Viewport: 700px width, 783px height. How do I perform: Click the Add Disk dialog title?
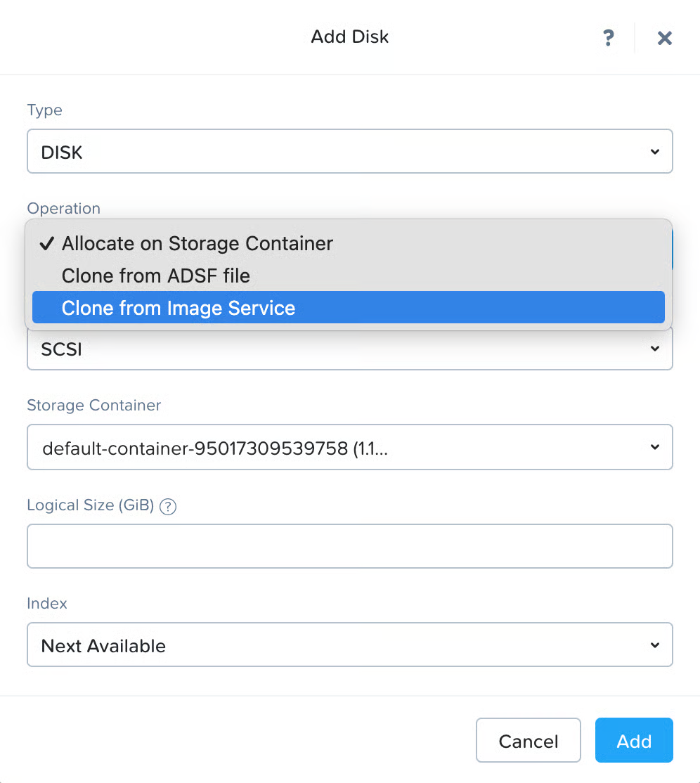[x=349, y=37]
